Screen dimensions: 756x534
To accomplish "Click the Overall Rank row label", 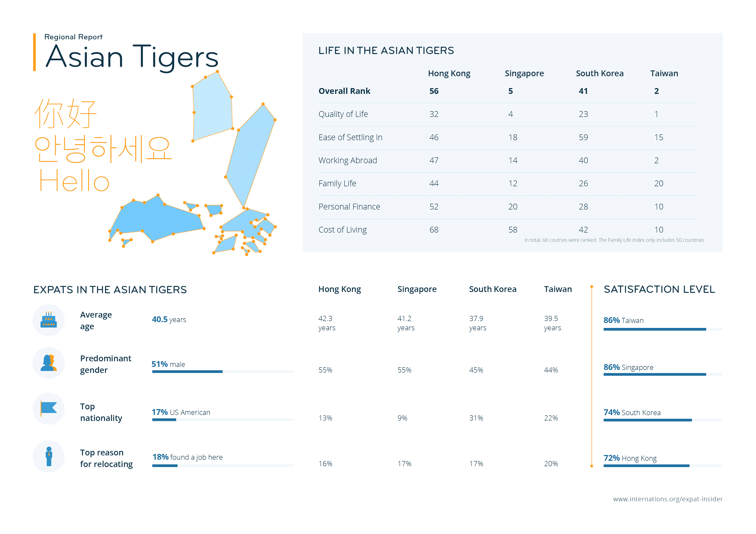I will click(x=344, y=91).
